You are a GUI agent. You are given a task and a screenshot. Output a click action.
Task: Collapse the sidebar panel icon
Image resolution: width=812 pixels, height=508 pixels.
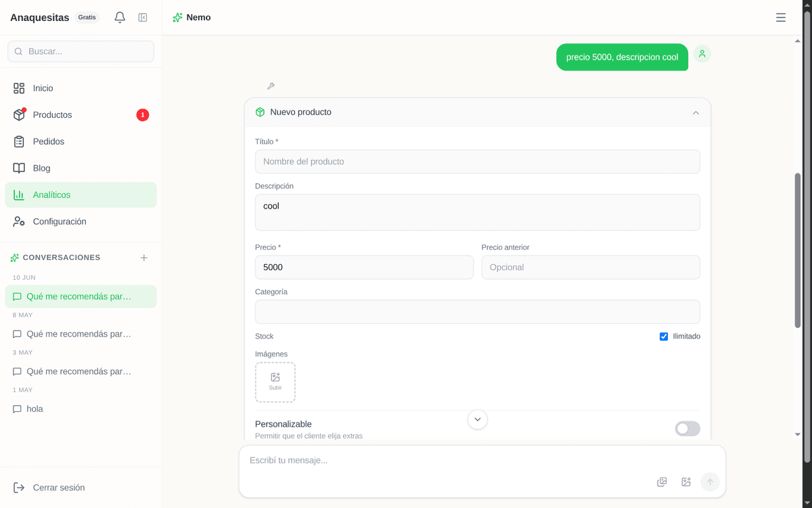point(143,18)
